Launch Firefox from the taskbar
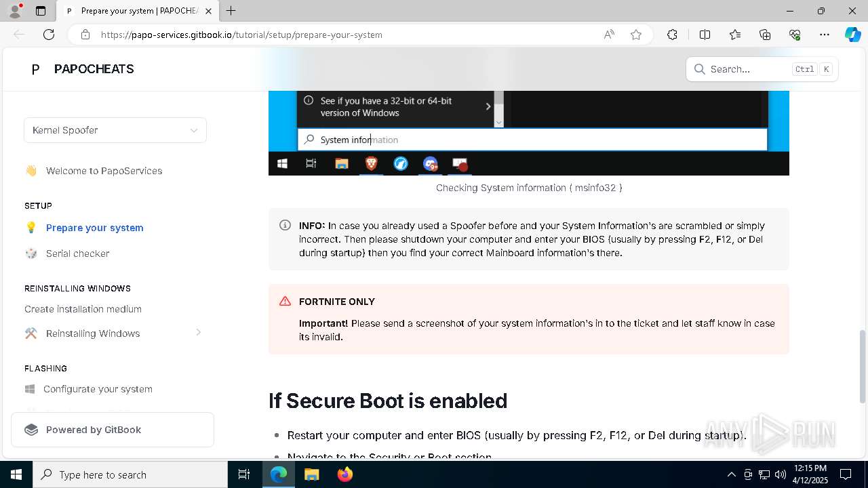This screenshot has width=868, height=488. tap(344, 474)
